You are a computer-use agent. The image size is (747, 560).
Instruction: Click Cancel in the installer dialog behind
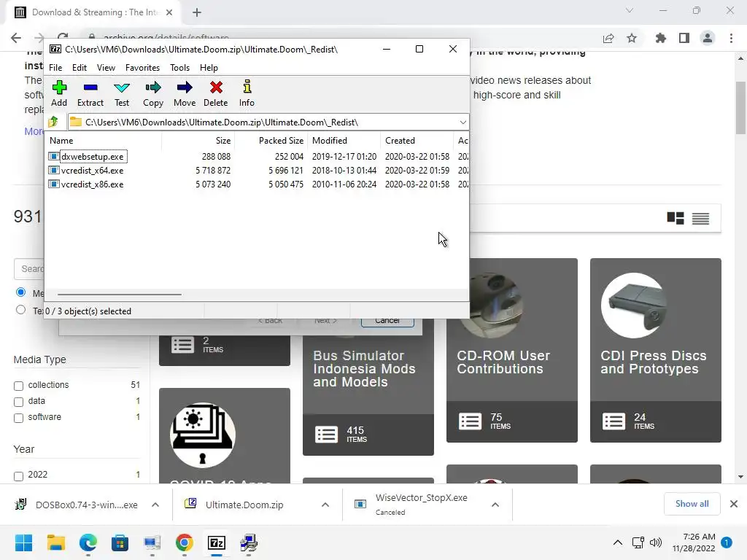click(387, 322)
